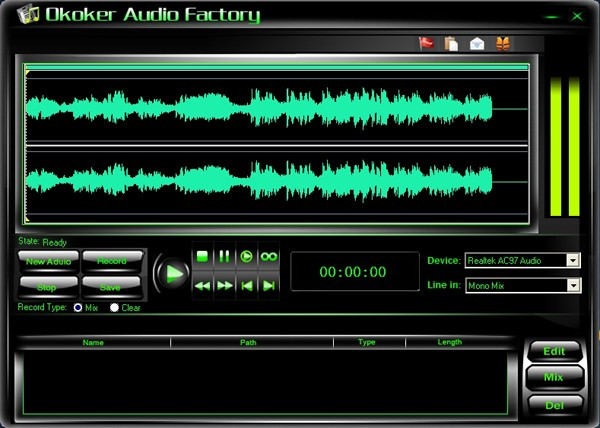Click the red flag icon in top toolbar
Image resolution: width=600 pixels, height=428 pixels.
(x=426, y=43)
